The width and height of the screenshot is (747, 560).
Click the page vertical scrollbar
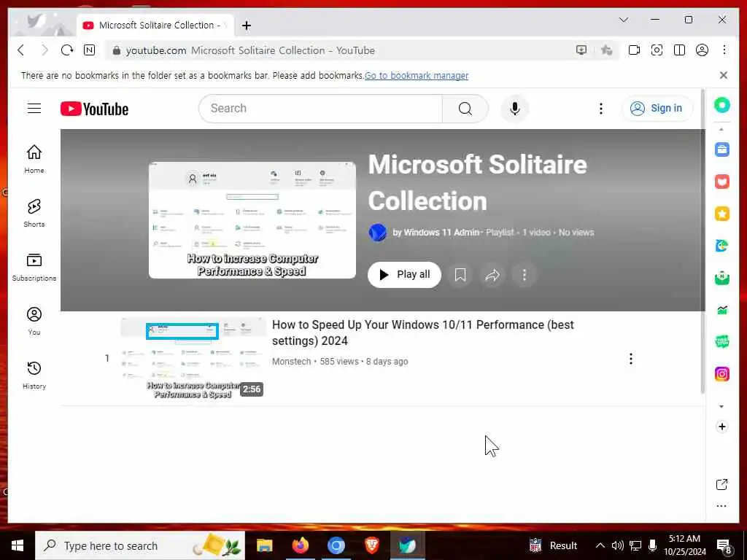tap(703, 241)
